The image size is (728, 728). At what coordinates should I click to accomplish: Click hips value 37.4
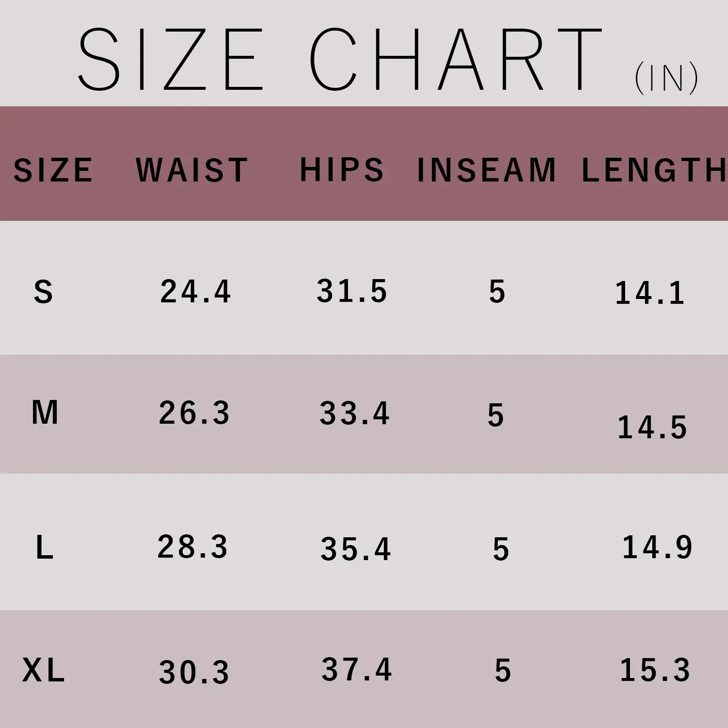coord(356,670)
